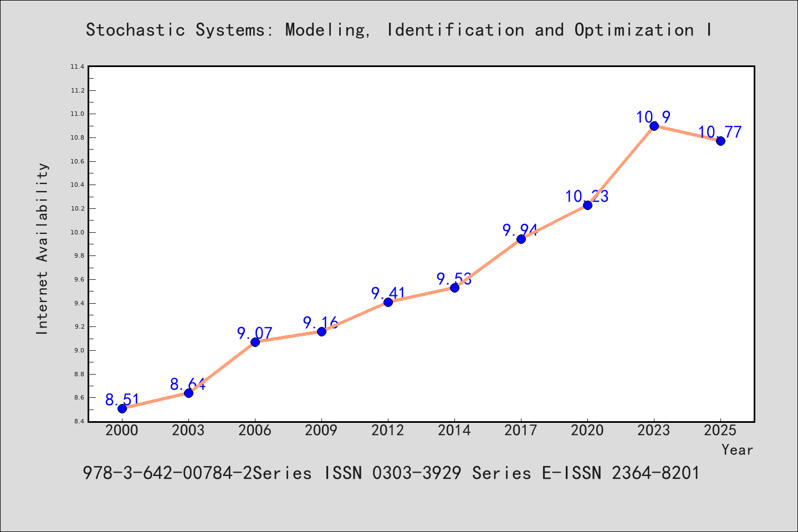Click y-axis tick label 10.0
Image resolution: width=798 pixels, height=532 pixels.
click(77, 233)
